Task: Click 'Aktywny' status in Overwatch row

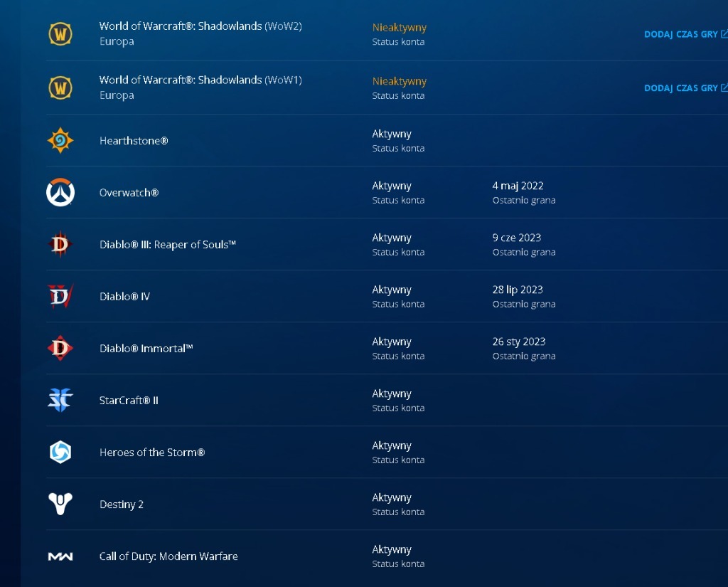Action: pos(392,186)
